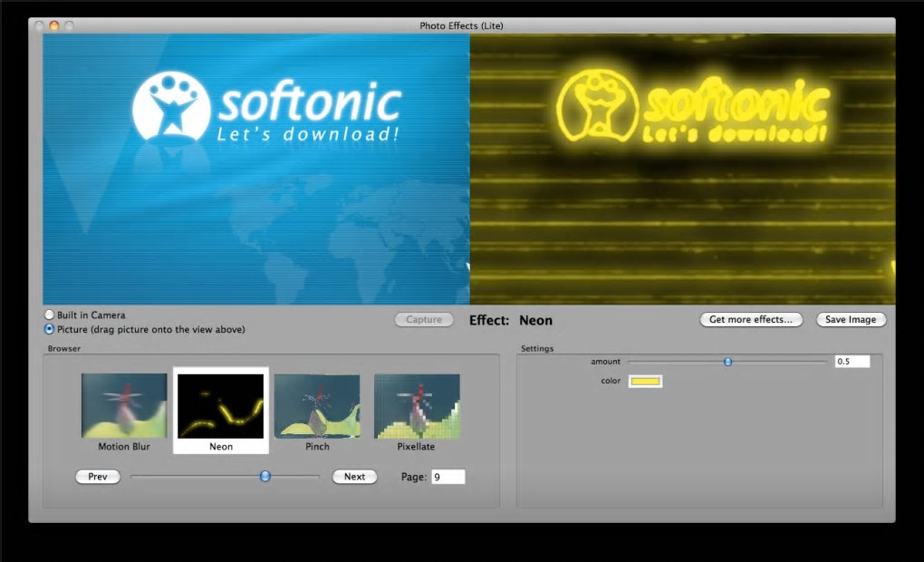The width and height of the screenshot is (924, 562).
Task: Click the neon effect result preview
Action: pyautogui.click(x=682, y=169)
